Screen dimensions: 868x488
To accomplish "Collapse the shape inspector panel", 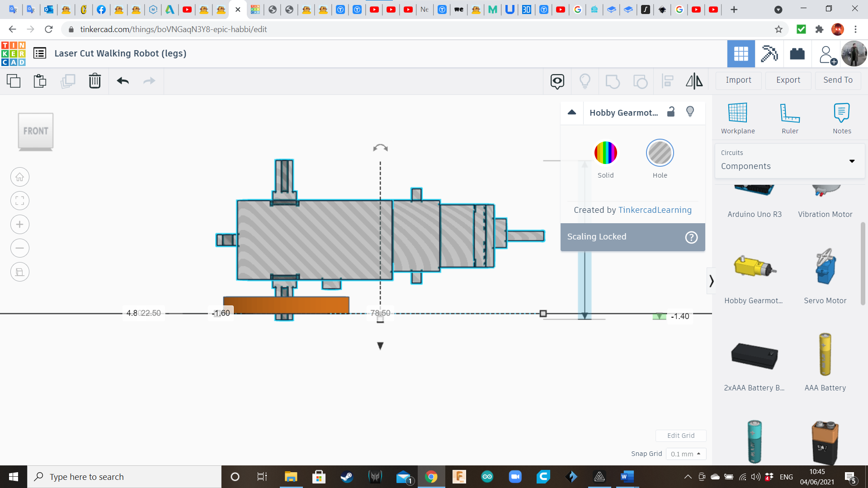I will click(572, 112).
